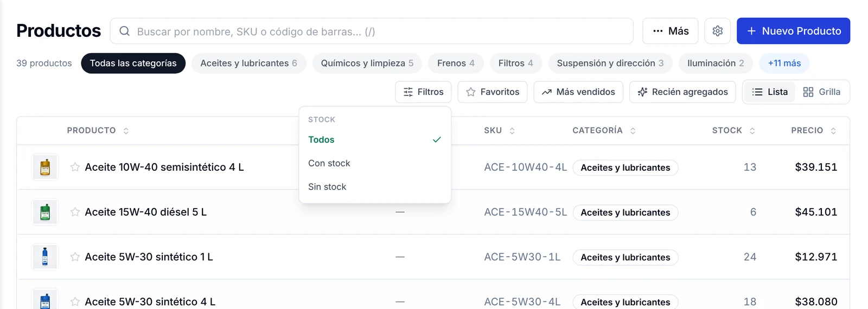
Task: Select Con stock option
Action: [375, 163]
